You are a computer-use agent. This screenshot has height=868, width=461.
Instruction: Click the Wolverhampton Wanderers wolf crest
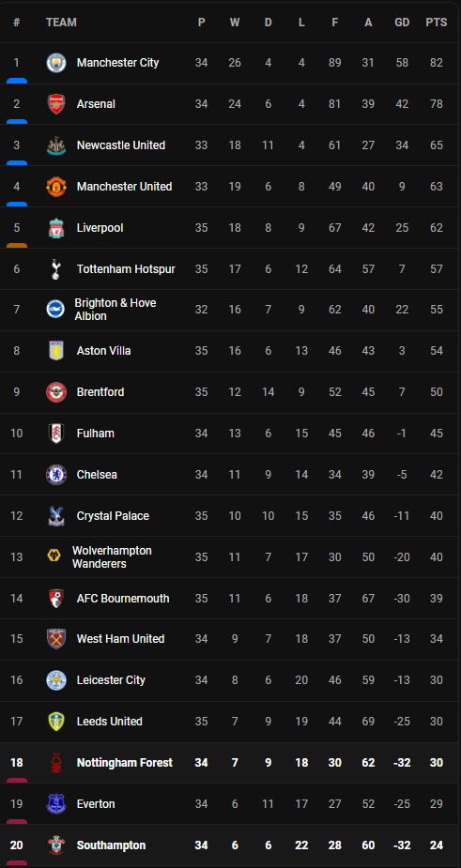54,556
